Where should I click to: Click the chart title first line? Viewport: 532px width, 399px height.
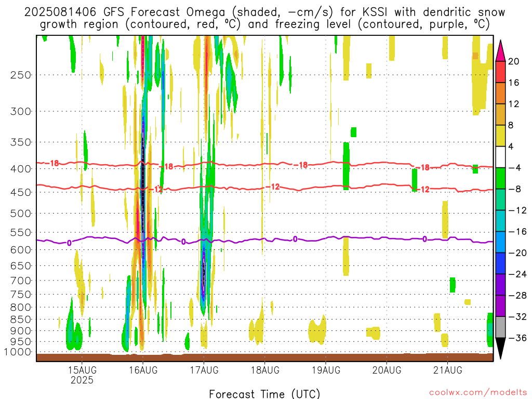pyautogui.click(x=264, y=12)
